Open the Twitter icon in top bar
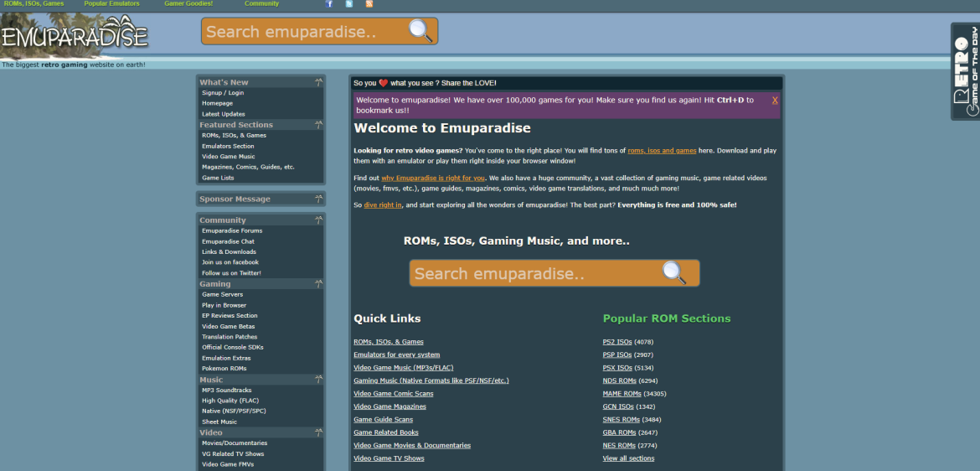This screenshot has height=471, width=980. click(348, 3)
